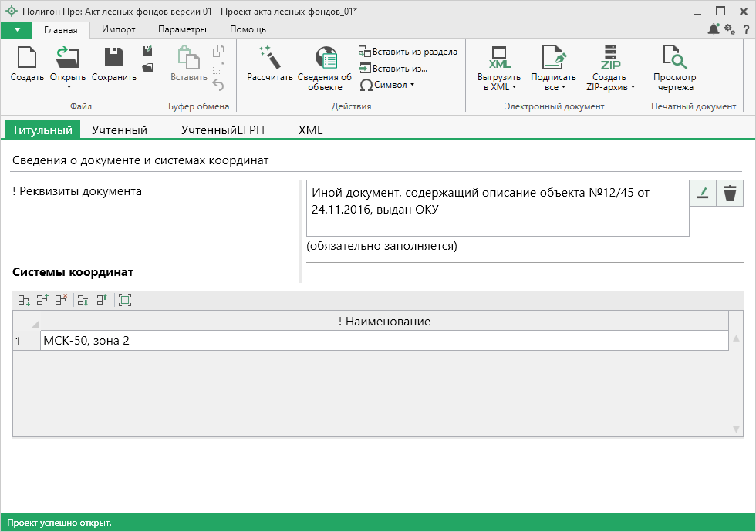Screen dimensions: 756x532
Task: Switch to the УчтенныйЕГРН tab
Action: (222, 130)
